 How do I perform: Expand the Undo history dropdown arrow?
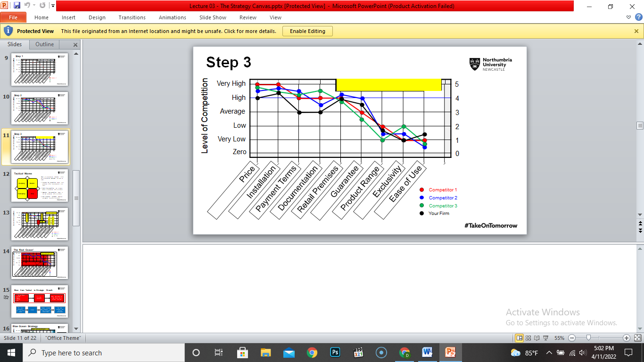(33, 5)
